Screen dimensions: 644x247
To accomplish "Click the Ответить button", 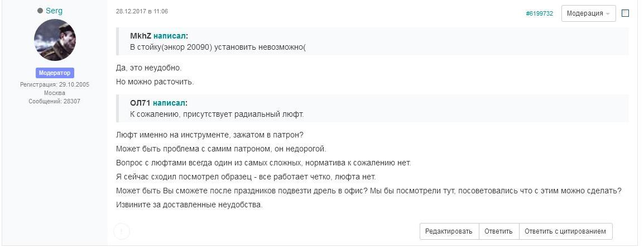I will click(498, 231).
